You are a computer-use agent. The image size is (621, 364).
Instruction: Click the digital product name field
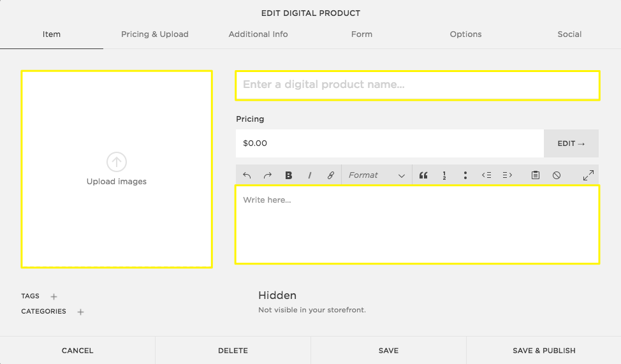point(417,85)
